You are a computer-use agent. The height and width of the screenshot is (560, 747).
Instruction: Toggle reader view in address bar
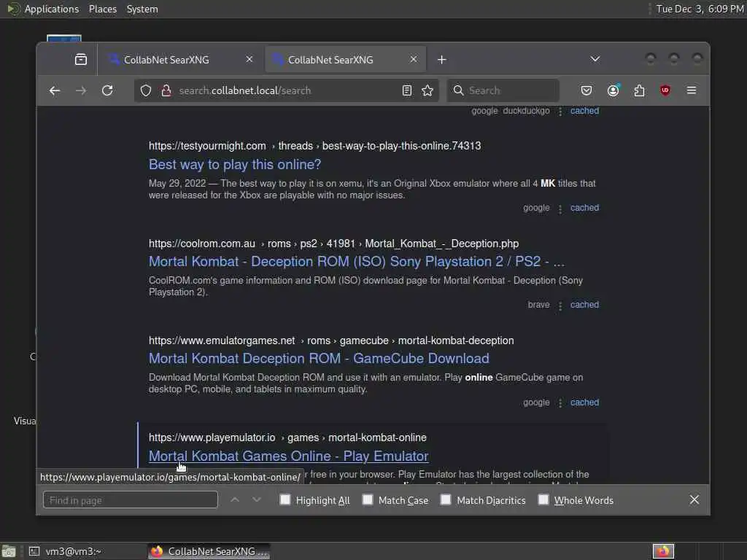pyautogui.click(x=407, y=90)
